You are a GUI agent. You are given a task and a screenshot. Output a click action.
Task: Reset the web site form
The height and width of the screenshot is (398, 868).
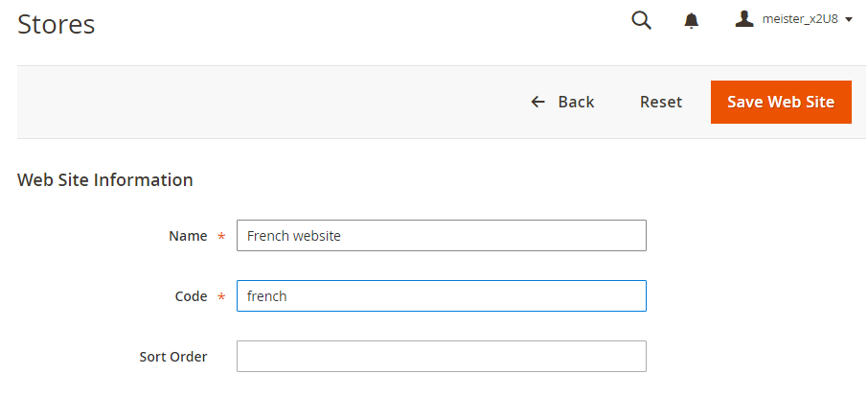(x=661, y=102)
